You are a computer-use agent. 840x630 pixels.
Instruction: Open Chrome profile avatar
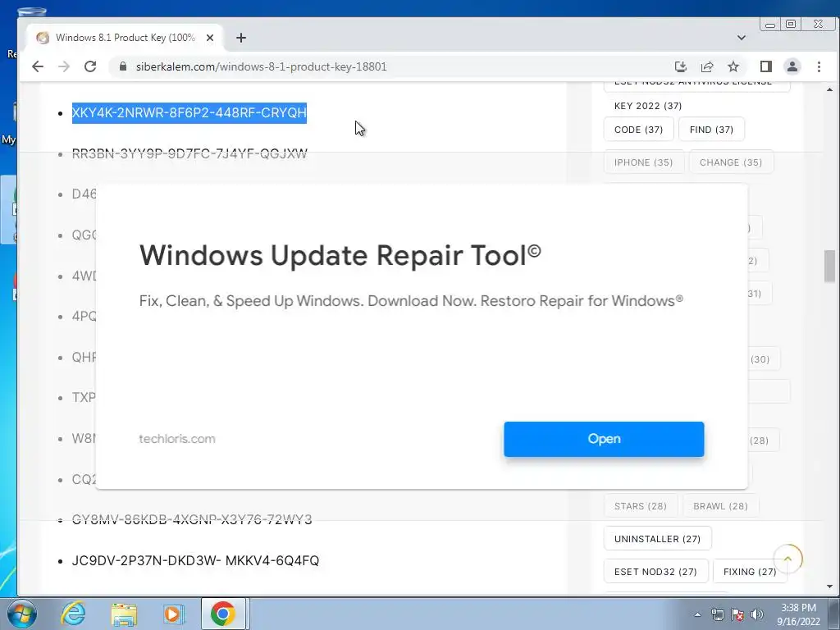[x=792, y=66]
